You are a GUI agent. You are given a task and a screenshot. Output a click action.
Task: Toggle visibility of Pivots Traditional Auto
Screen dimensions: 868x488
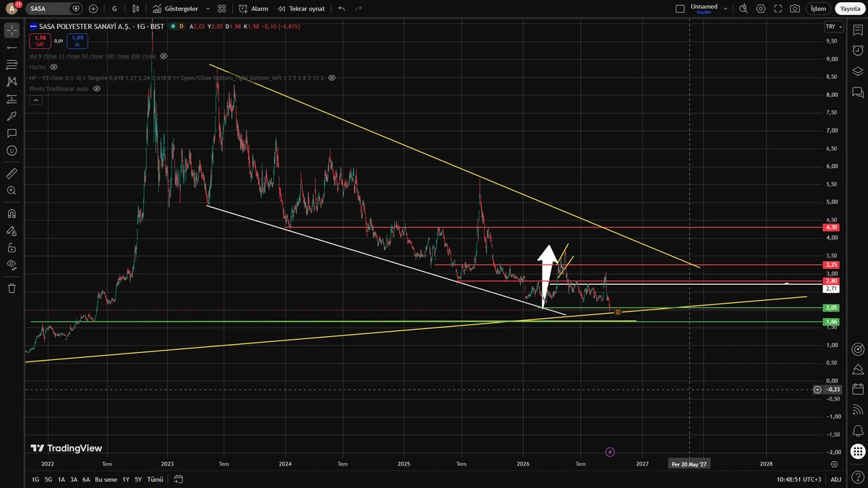coord(96,88)
